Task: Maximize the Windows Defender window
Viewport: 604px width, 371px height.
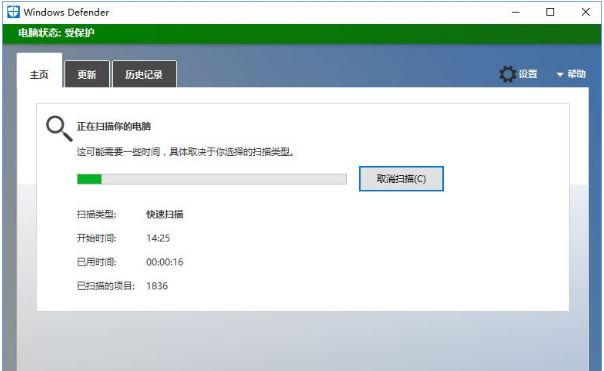Action: 550,12
